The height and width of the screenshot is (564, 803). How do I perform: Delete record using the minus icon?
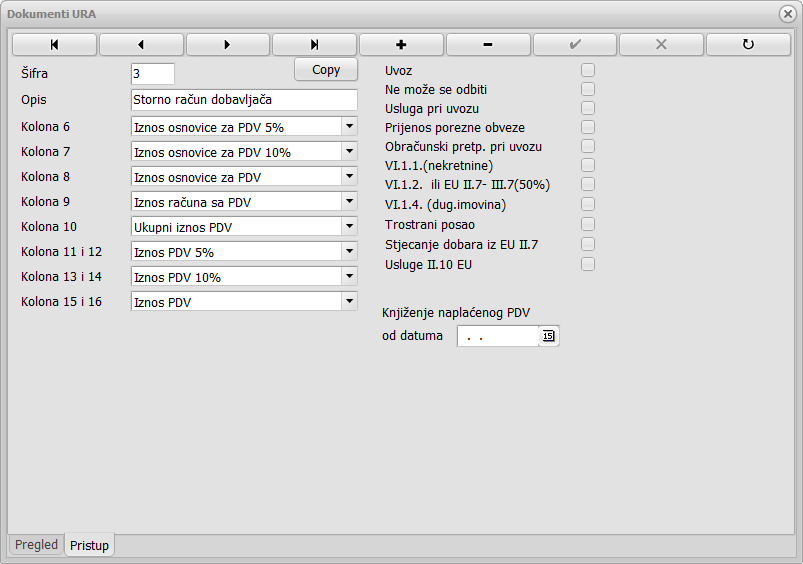click(488, 45)
